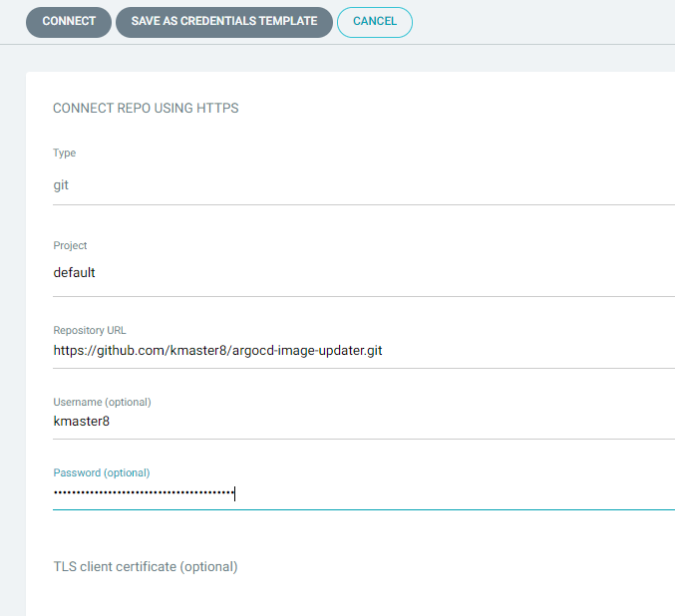Click the Repository URL label

tap(90, 331)
